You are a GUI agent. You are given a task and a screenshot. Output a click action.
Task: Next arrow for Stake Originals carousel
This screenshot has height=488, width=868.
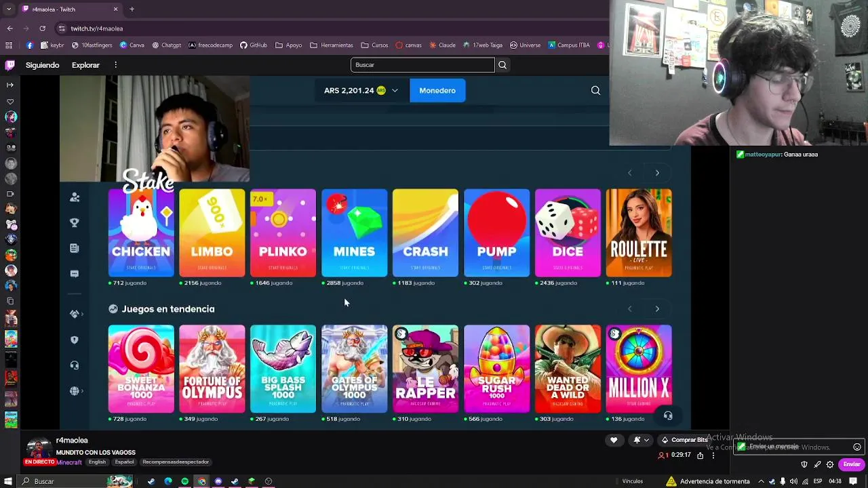click(657, 173)
